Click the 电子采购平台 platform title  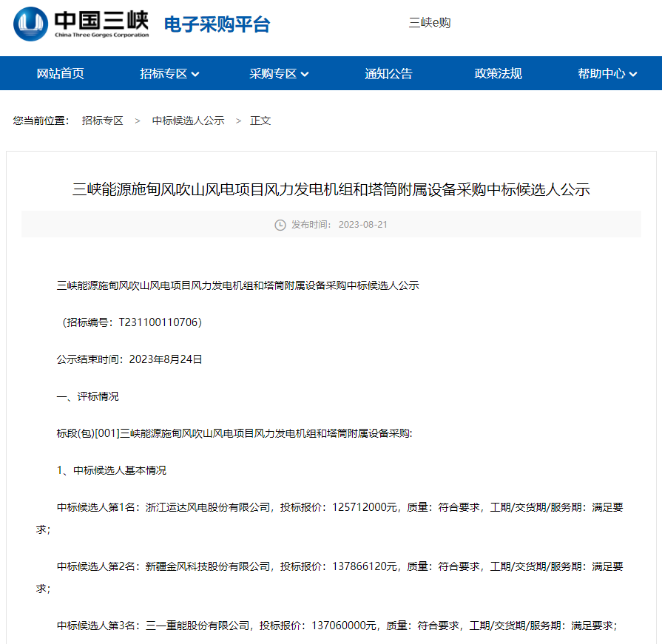click(x=217, y=24)
